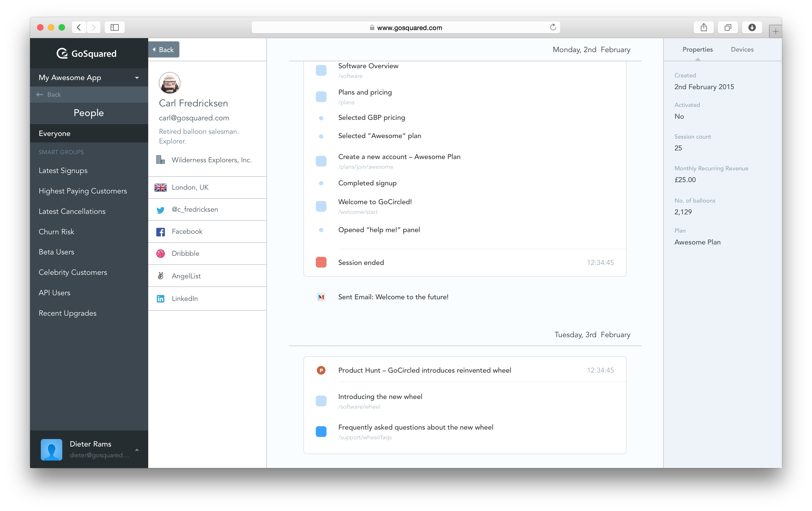Select the Properties tab
Screen dimensions: 812x511
point(697,49)
